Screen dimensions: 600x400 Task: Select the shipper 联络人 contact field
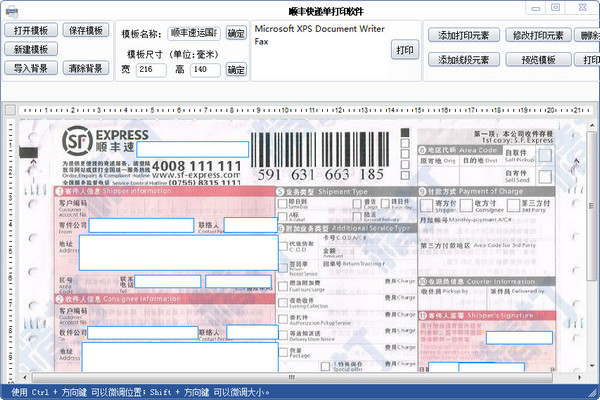pyautogui.click(x=251, y=225)
